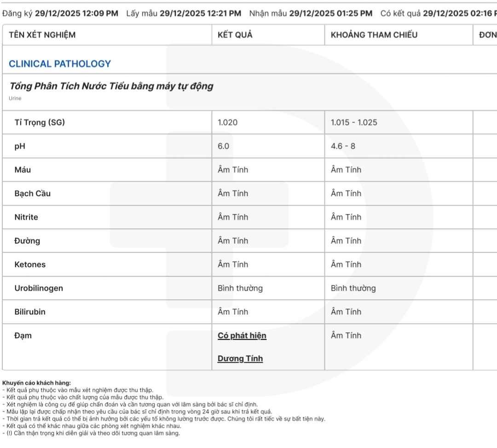Click the CLINICAL PATHOLOGY section heading
This screenshot has width=497, height=448.
click(x=60, y=64)
